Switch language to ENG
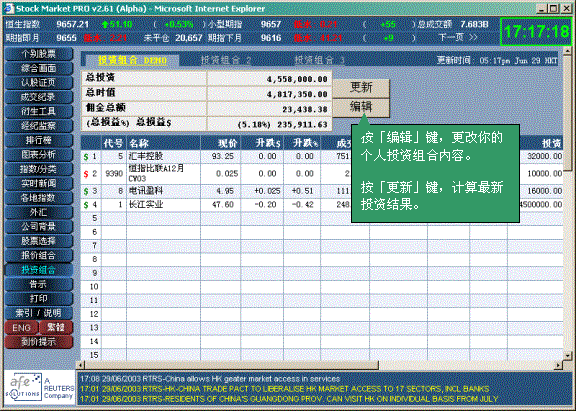576x411 pixels. tap(21, 328)
